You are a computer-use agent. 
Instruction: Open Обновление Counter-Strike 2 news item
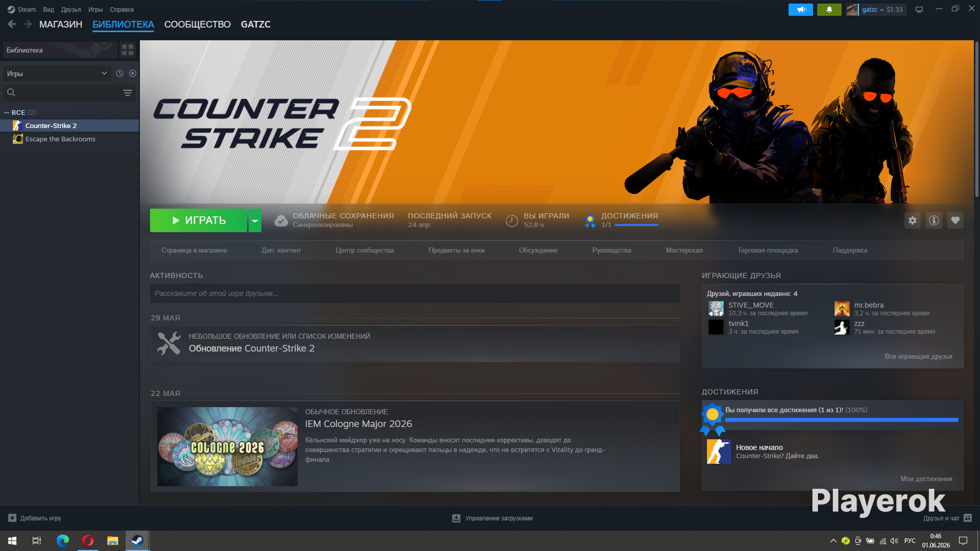click(415, 343)
